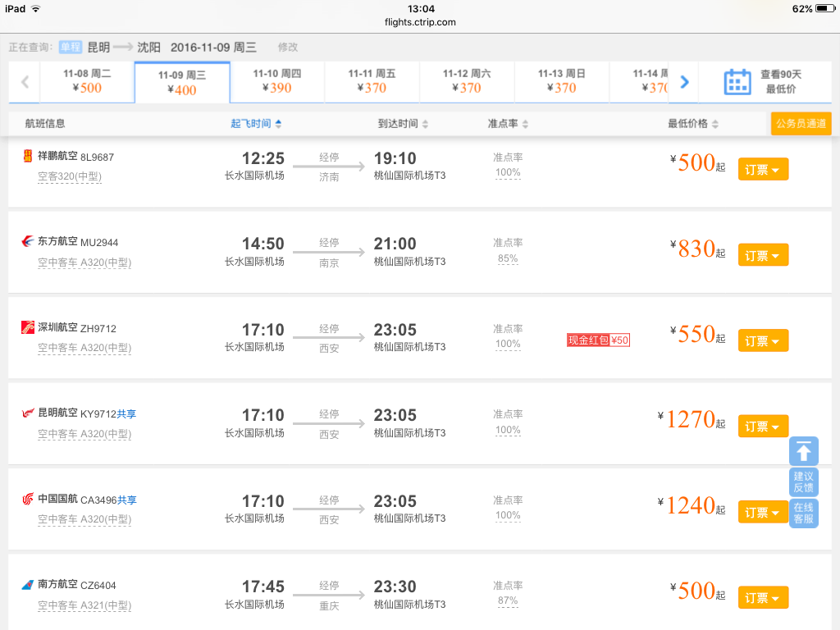840x630 pixels.
Task: Click 共享 codeshare label on CA3496
Action: point(127,500)
